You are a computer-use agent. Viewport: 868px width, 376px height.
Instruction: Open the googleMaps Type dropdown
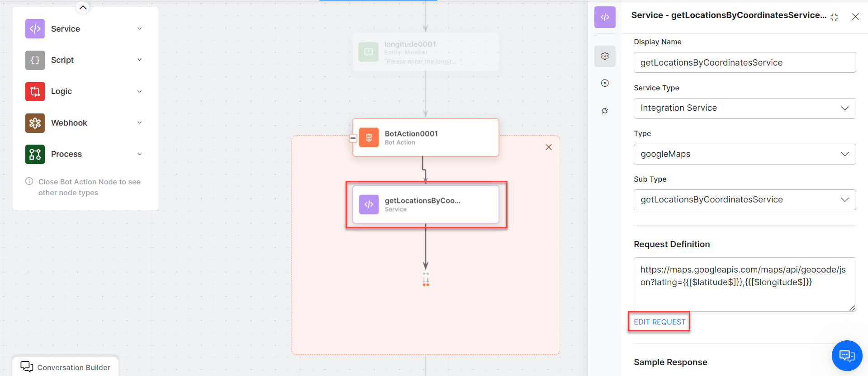(x=745, y=154)
